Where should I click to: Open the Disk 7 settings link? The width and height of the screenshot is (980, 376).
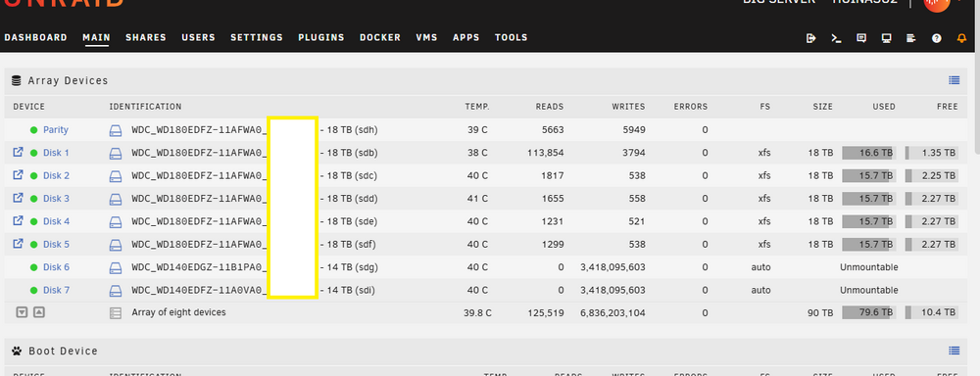56,290
